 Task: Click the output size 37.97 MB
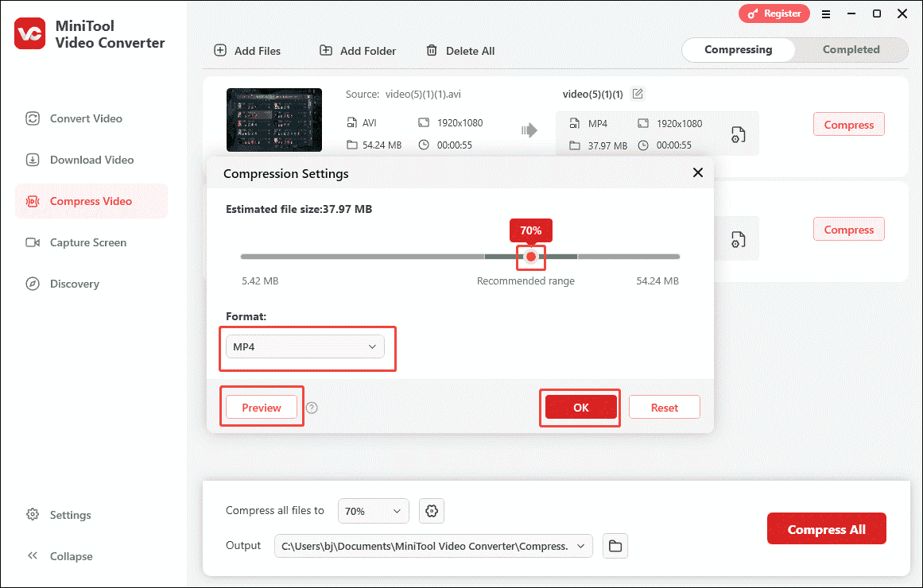(x=607, y=145)
